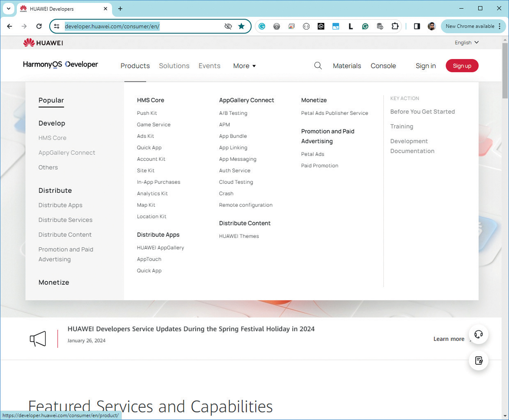Click the bold L extension icon
The width and height of the screenshot is (509, 420).
click(351, 26)
